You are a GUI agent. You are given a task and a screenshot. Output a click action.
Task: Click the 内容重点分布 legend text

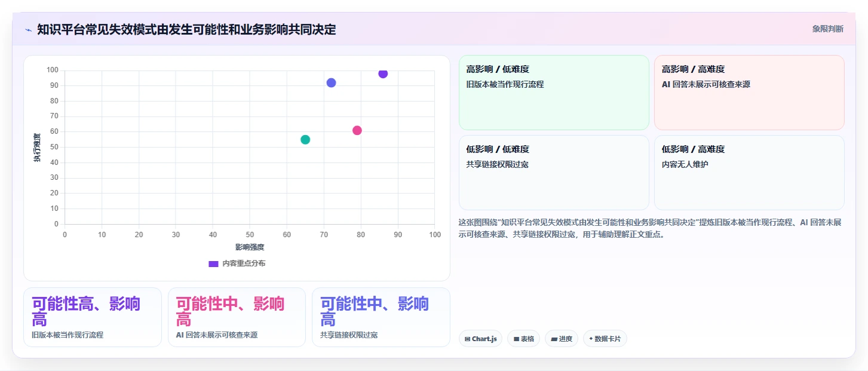point(244,263)
